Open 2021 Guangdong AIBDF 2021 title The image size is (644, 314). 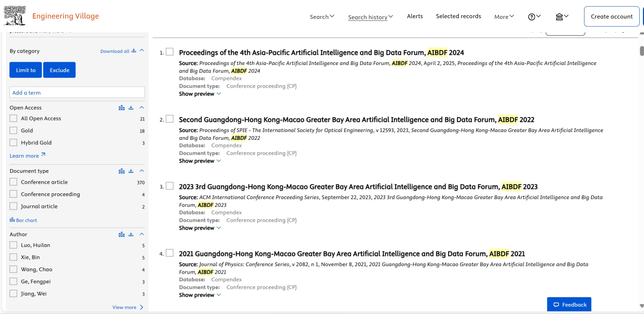coord(352,254)
